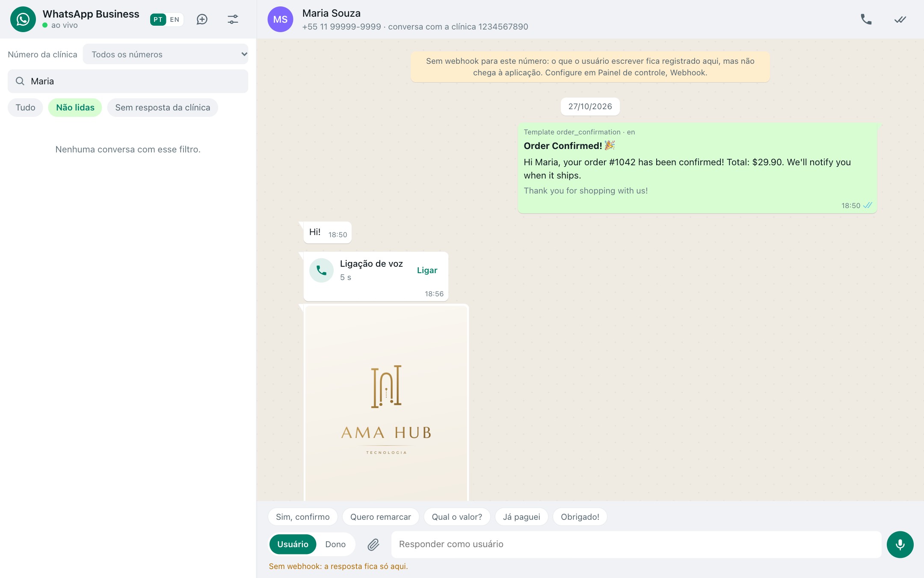This screenshot has width=924, height=578.
Task: Record audio with the microphone button
Action: (x=900, y=544)
